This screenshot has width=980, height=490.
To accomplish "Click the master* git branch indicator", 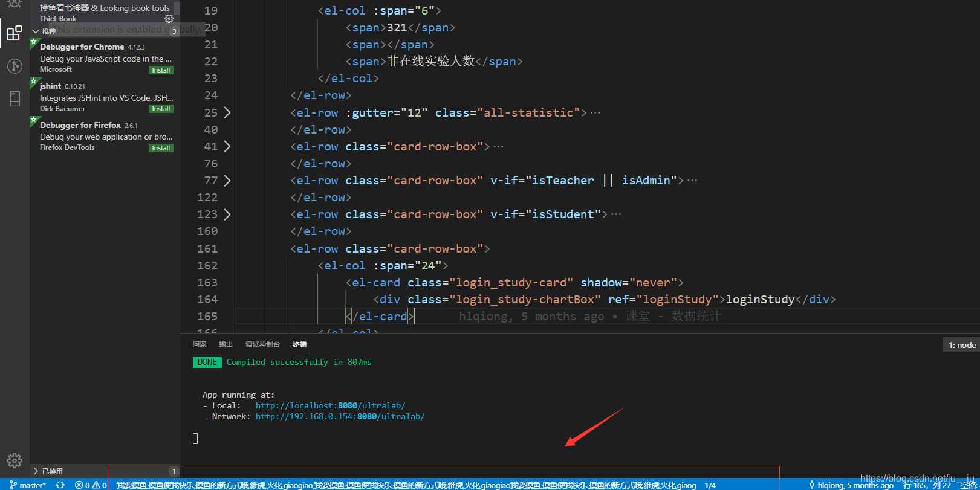I will coord(28,485).
